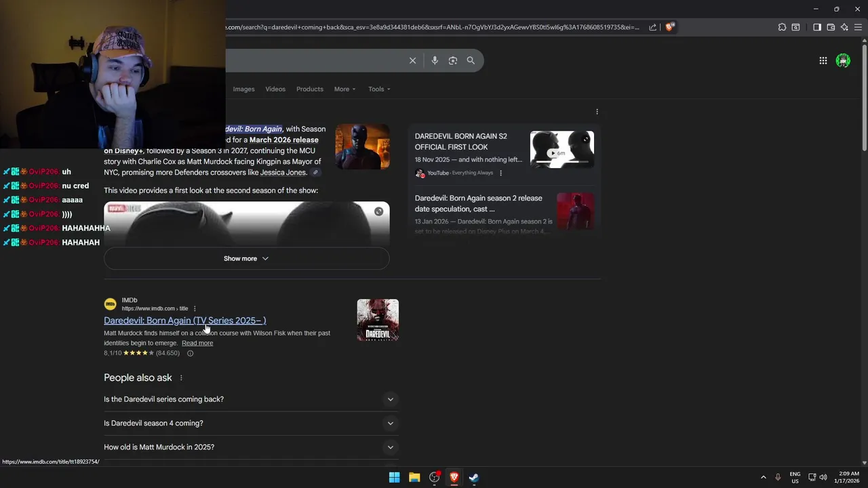
Task: Click the imdb.com URL breadcrumb
Action: coord(155,308)
